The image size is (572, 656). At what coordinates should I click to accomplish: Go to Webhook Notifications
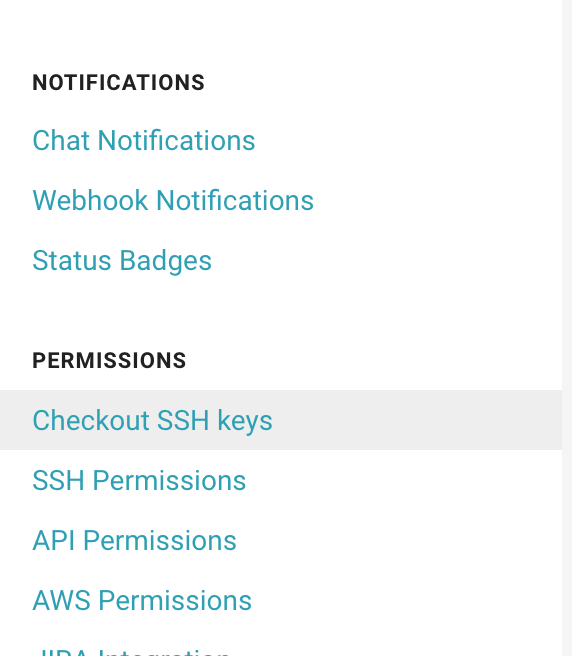tap(173, 200)
